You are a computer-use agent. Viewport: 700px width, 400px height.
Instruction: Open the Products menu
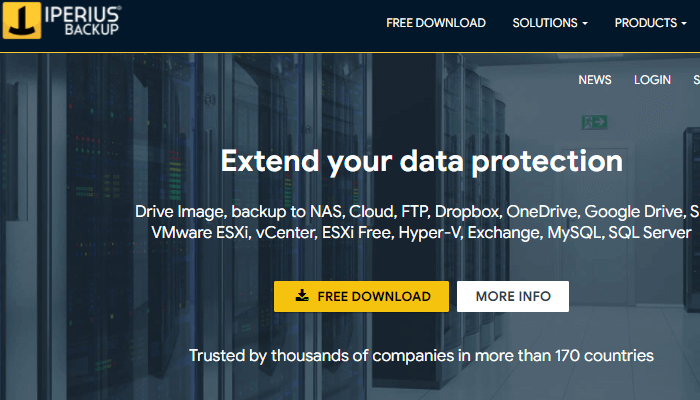tap(644, 23)
